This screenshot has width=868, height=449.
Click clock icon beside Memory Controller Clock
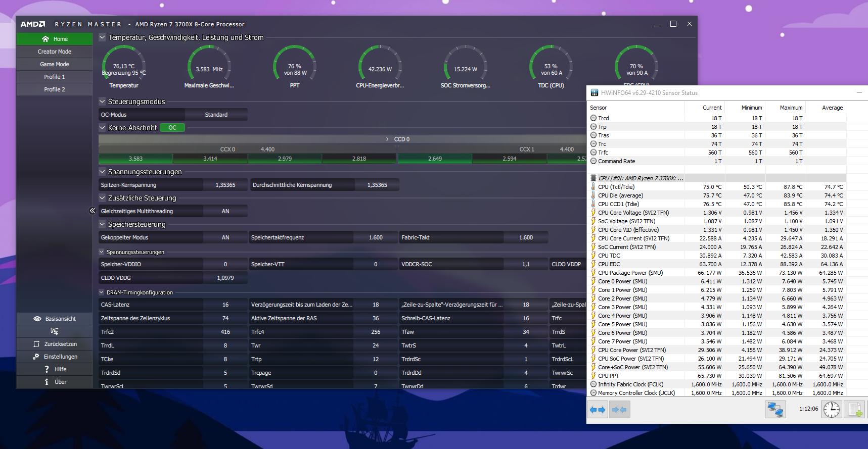coord(593,393)
